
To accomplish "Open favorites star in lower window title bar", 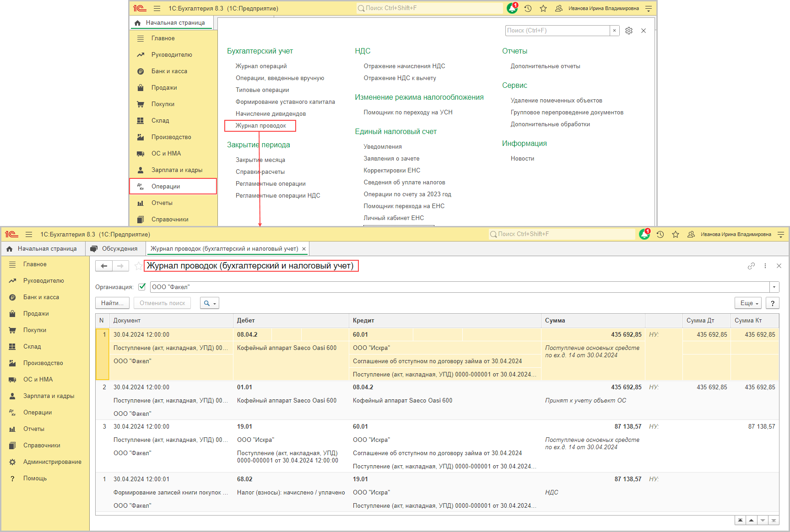I will (676, 234).
